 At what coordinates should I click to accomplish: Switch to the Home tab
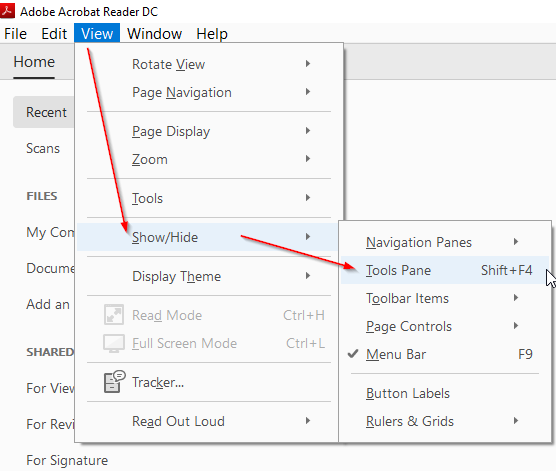click(34, 62)
